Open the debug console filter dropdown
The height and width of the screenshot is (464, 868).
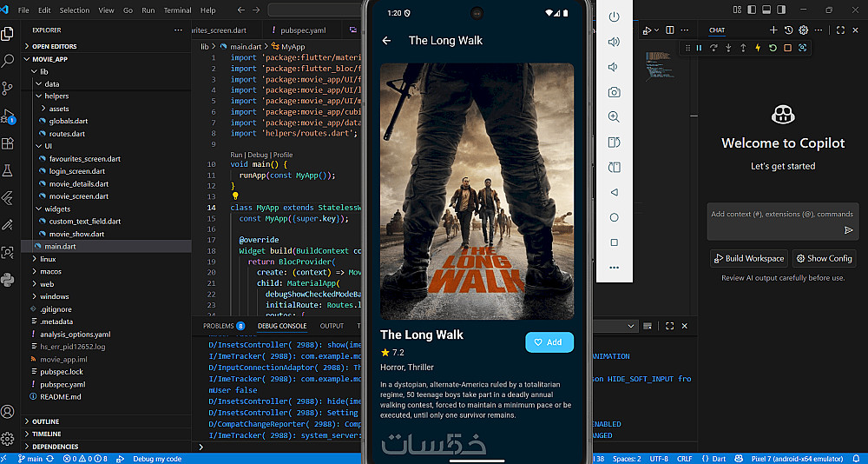(x=630, y=326)
